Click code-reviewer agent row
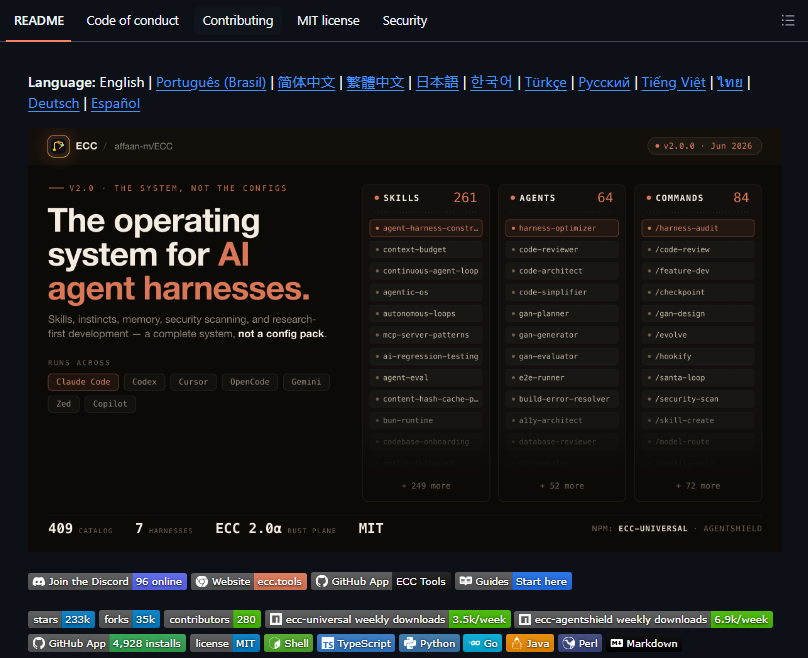The image size is (808, 658). tap(562, 249)
